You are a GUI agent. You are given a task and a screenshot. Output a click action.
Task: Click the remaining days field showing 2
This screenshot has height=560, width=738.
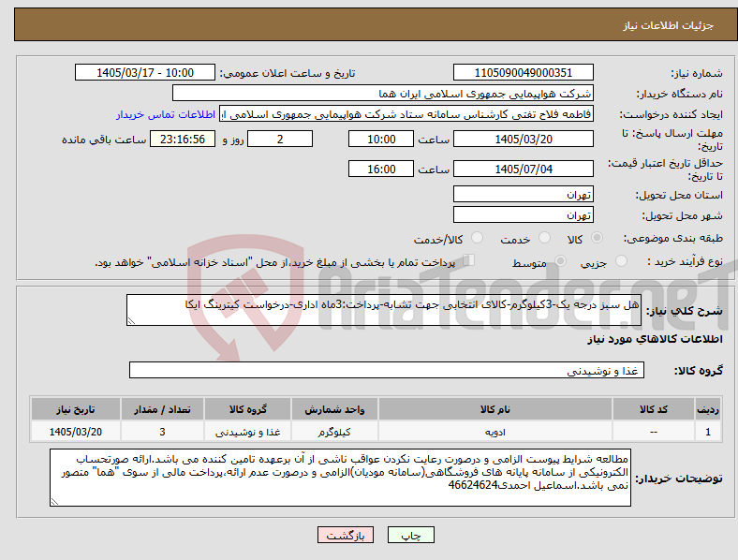pyautogui.click(x=280, y=139)
